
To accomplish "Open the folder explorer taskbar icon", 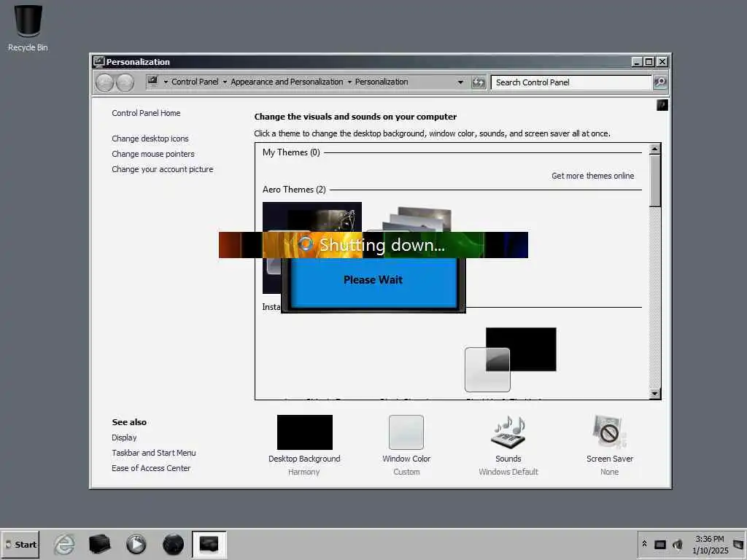I will click(99, 544).
